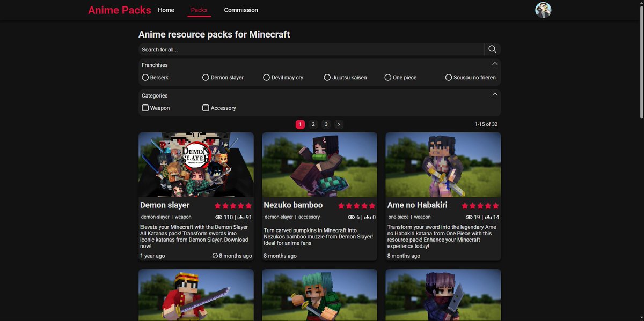Open the red-robed character pack thumbnail
Viewport: 644px width, 321px height.
click(x=196, y=295)
